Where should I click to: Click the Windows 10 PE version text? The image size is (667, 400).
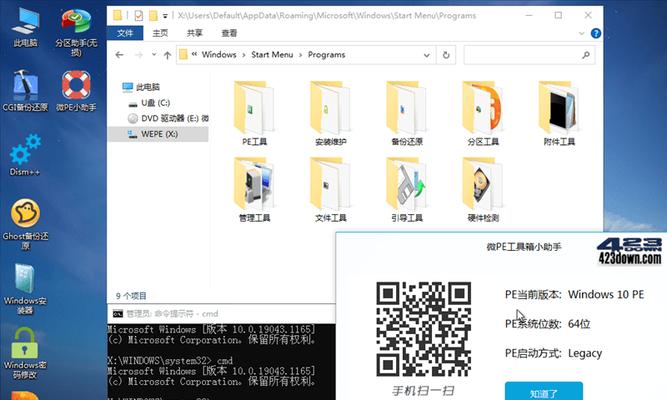(x=606, y=294)
